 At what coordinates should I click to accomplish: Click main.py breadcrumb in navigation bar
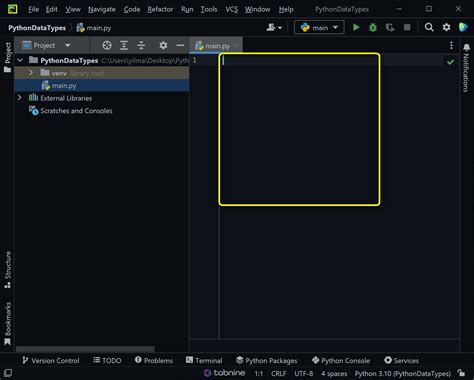tap(94, 28)
